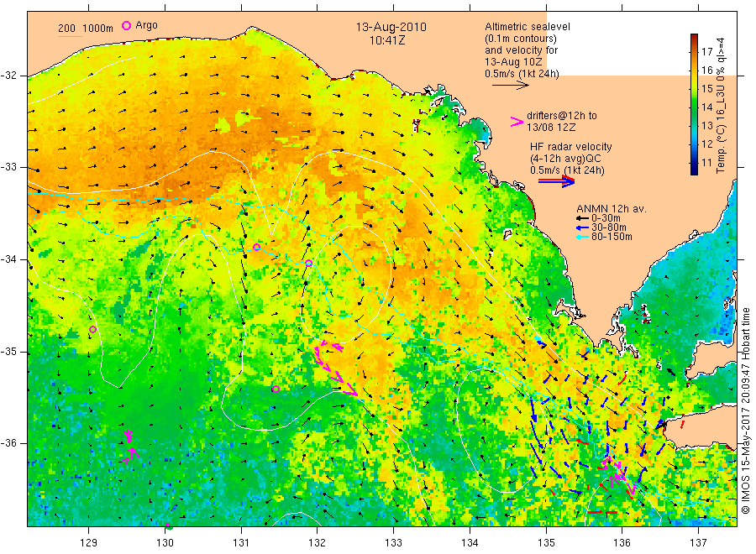The height and width of the screenshot is (554, 756).
Task: Click the longitude label 134
Action: pos(470,542)
